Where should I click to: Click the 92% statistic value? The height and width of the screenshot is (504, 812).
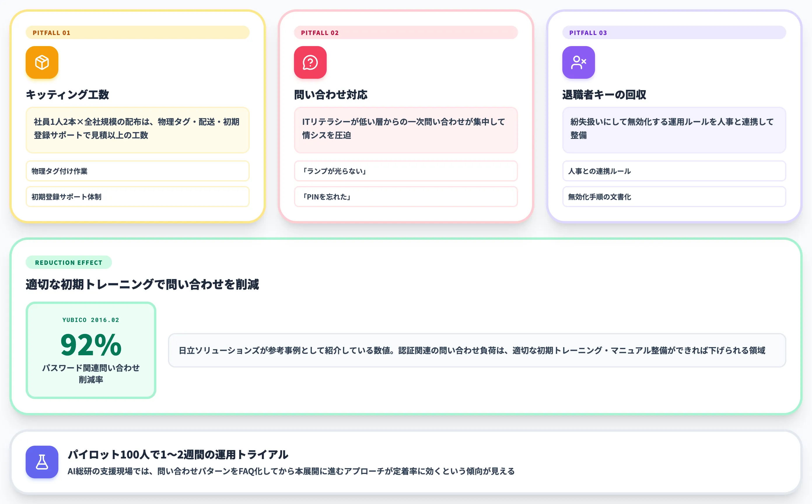point(91,345)
